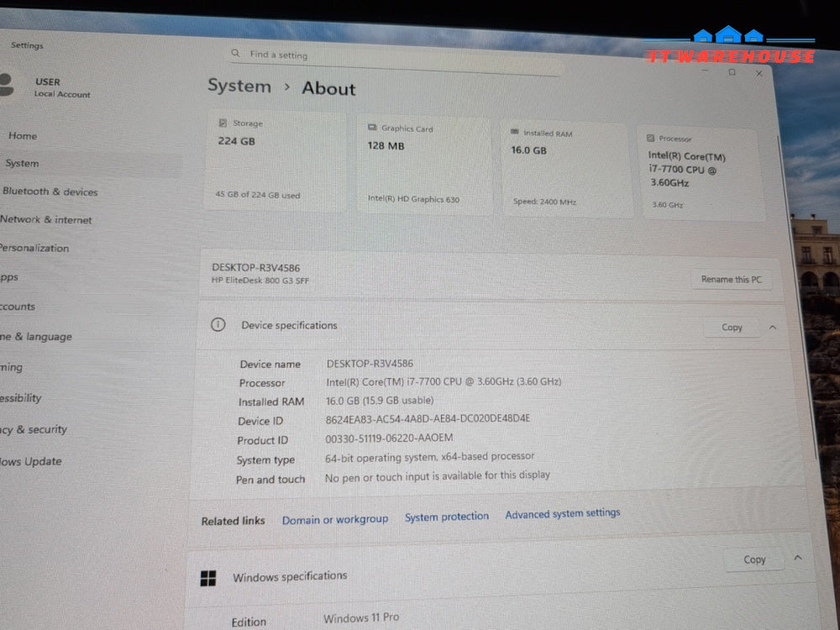This screenshot has height=630, width=840.
Task: Click the user avatar icon
Action: [x=7, y=85]
